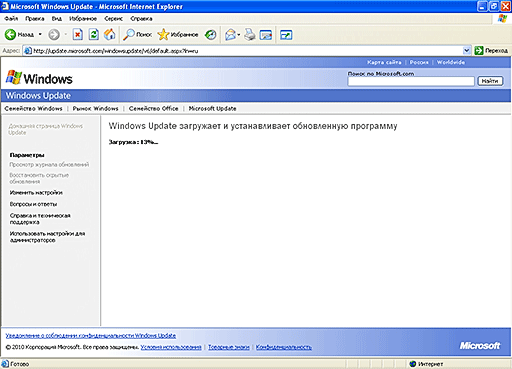The width and height of the screenshot is (512, 369).
Task: Open the History/Media toolbar icon
Action: (210, 34)
